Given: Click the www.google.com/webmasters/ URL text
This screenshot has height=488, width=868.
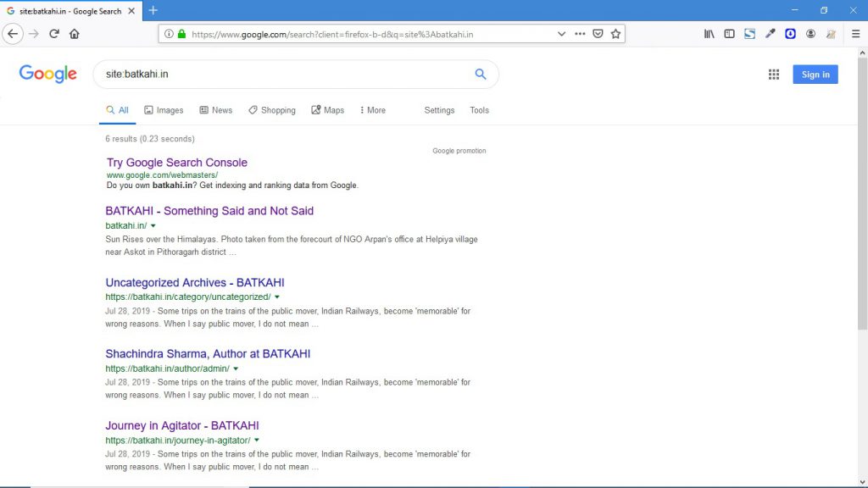Looking at the screenshot, I should 162,175.
